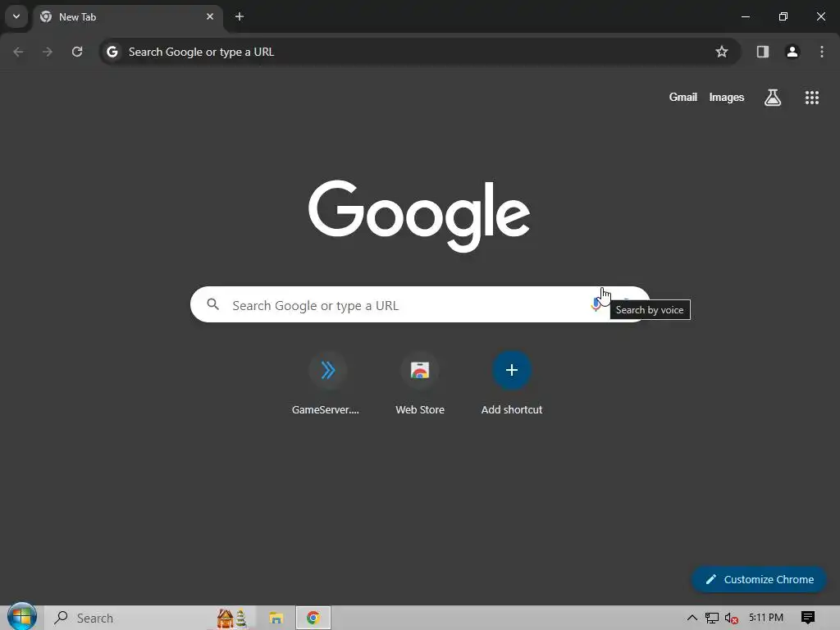The height and width of the screenshot is (630, 840).
Task: Start search by voice microphone
Action: pos(596,304)
